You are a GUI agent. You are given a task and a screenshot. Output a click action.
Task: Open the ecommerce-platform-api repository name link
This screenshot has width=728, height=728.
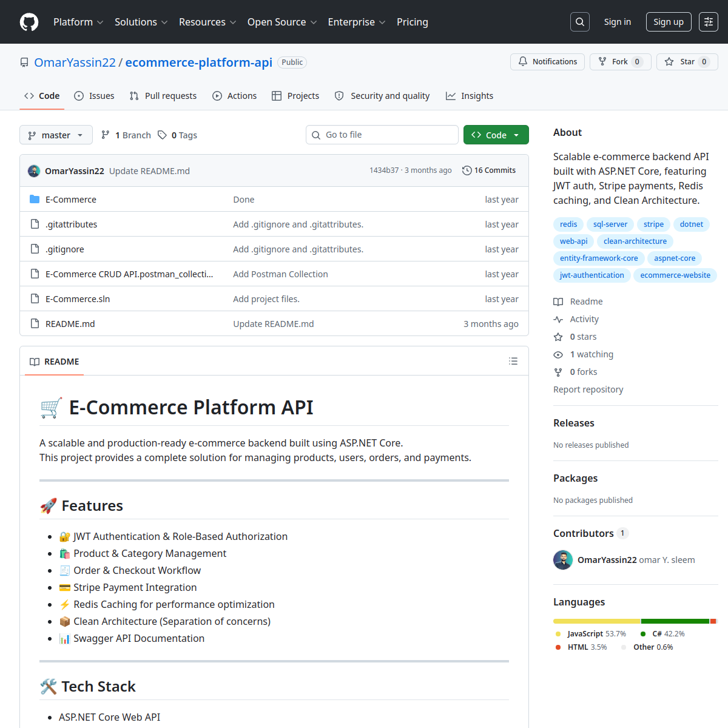[x=198, y=62]
